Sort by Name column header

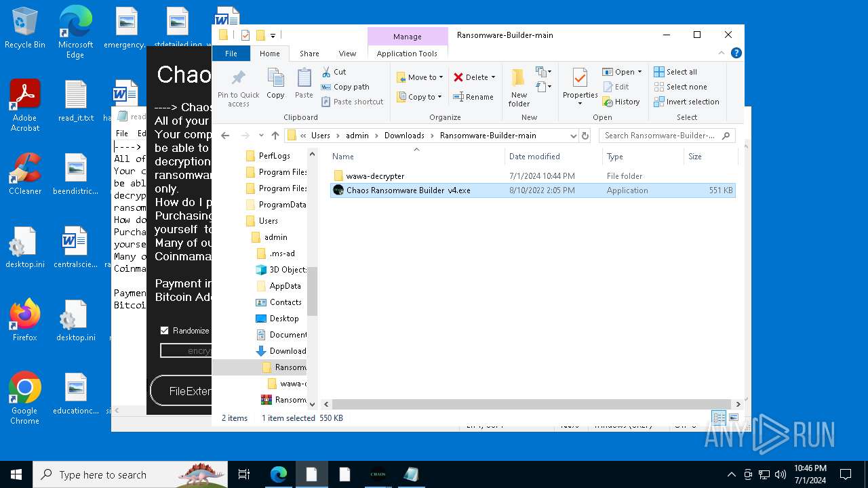tap(417, 157)
